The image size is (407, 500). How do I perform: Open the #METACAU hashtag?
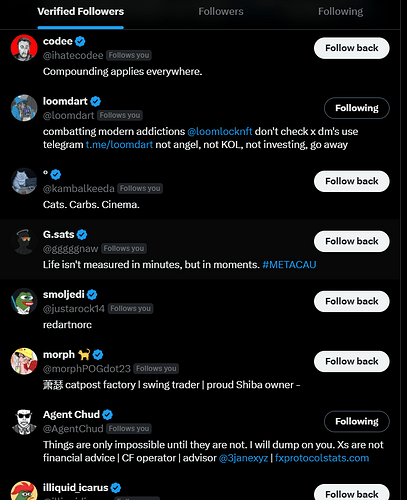[x=289, y=265]
